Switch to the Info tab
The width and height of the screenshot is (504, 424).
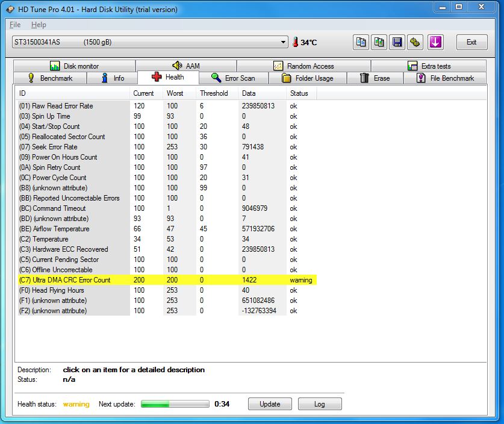112,78
